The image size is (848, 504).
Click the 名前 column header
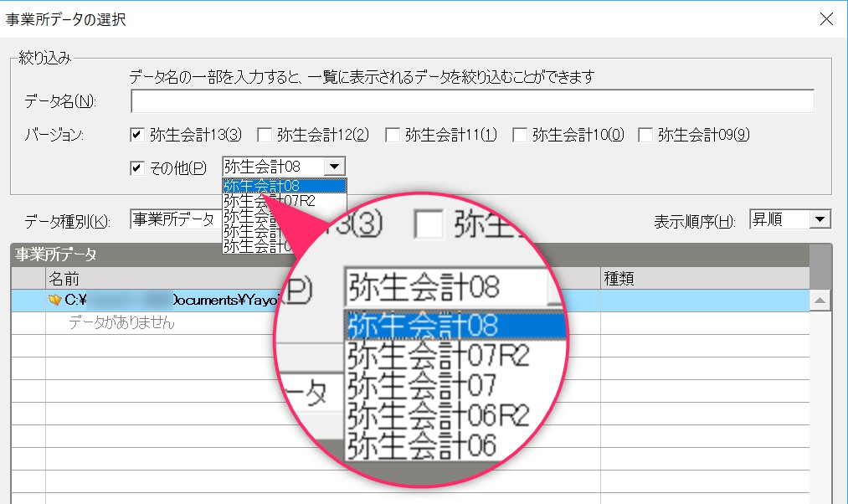tap(64, 279)
